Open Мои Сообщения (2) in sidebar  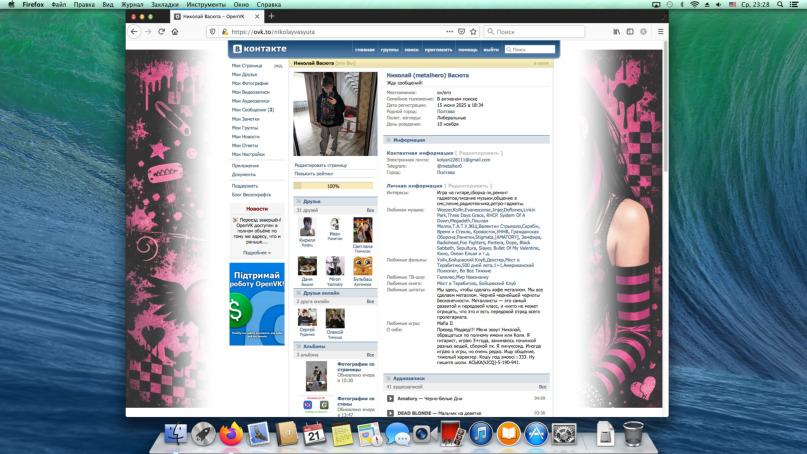pyautogui.click(x=253, y=110)
